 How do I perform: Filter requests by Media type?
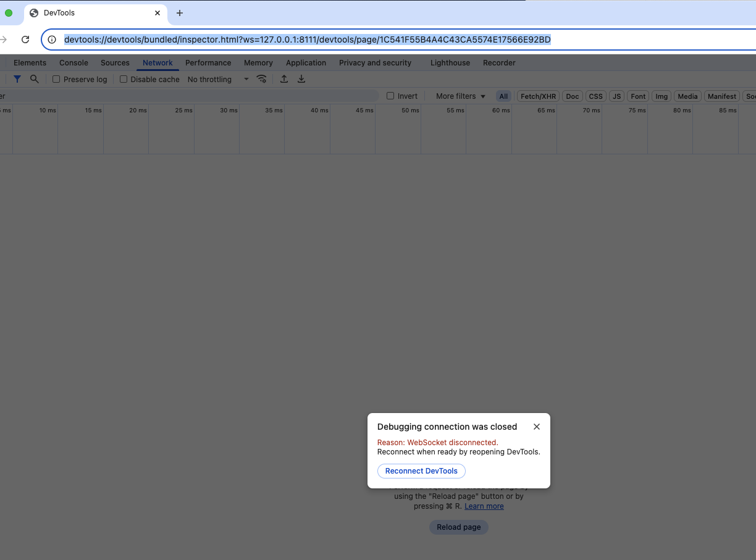687,96
